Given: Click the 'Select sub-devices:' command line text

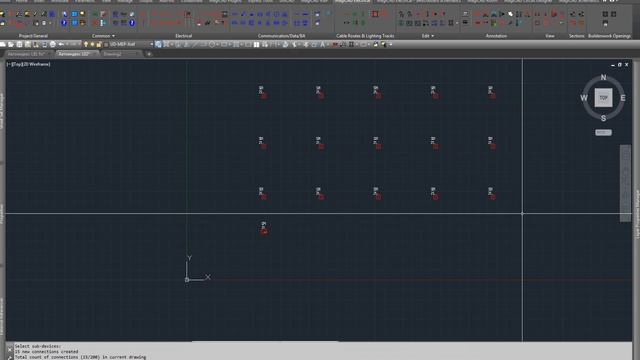Looking at the screenshot, I should (x=38, y=346).
